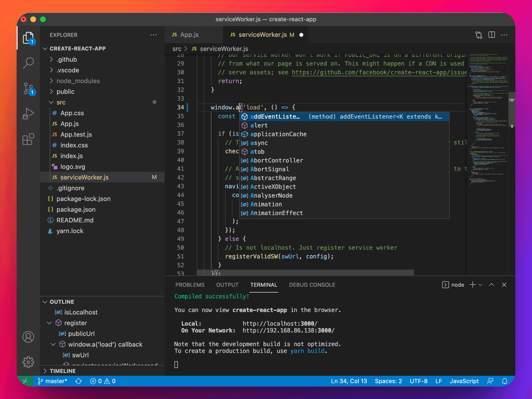Open package.json in the explorer
Viewport: 532px width, 399px height.
(102, 209)
